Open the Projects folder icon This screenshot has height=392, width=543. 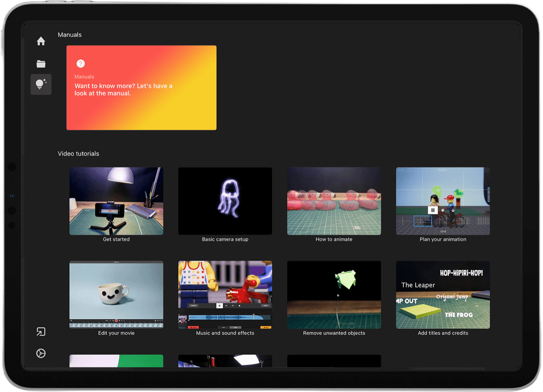pos(41,64)
